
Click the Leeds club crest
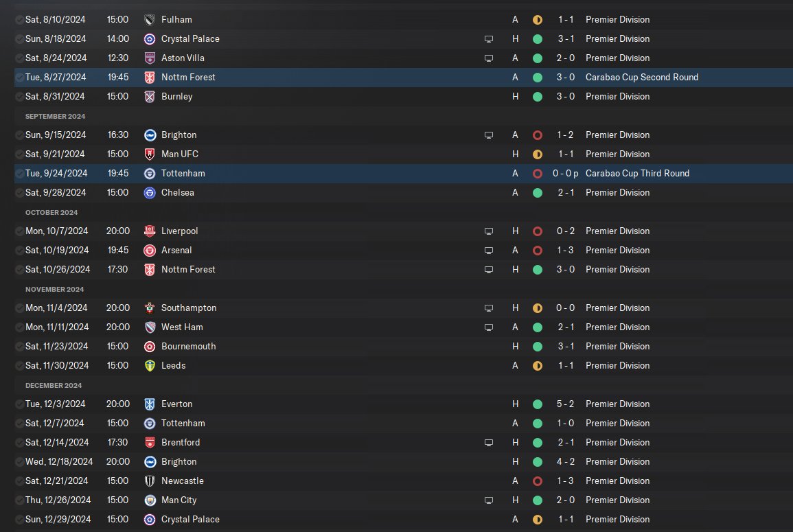click(150, 366)
